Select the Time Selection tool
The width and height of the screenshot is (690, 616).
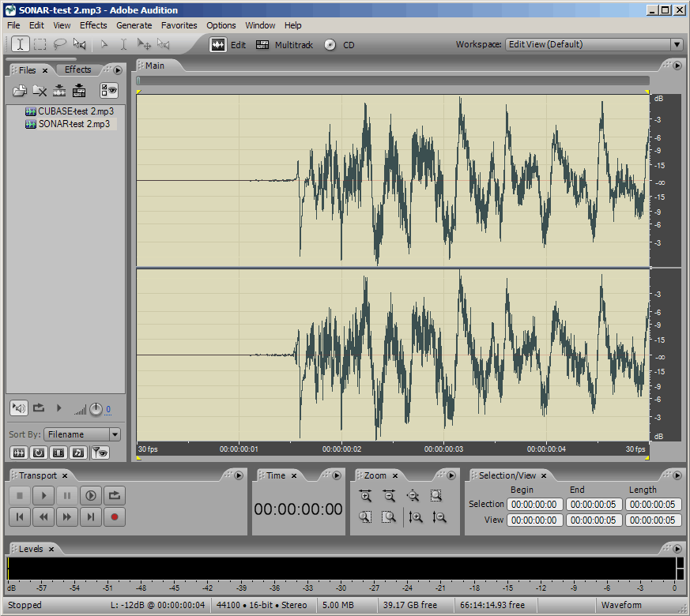[20, 45]
